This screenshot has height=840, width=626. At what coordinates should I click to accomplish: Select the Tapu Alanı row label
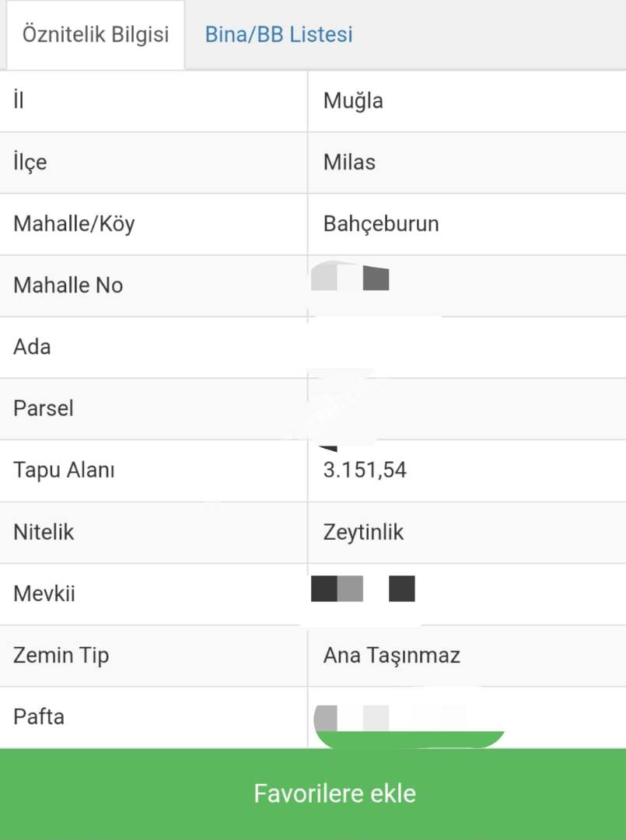click(64, 471)
